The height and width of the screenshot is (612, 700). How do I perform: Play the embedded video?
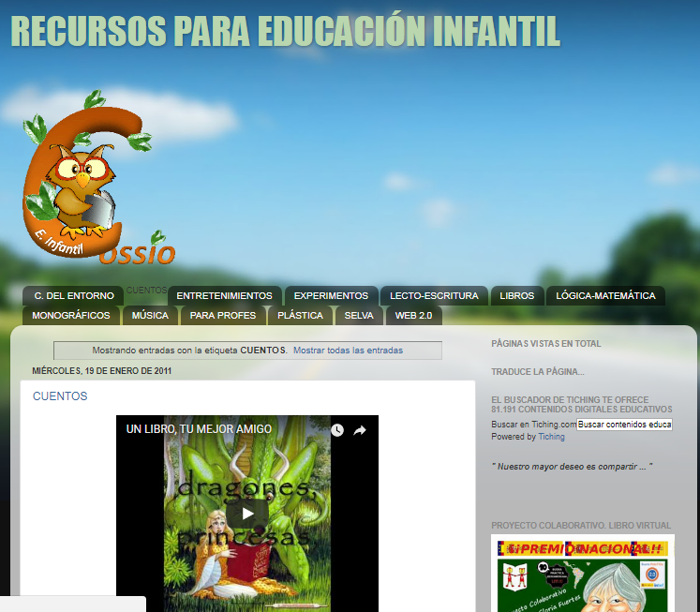247,514
